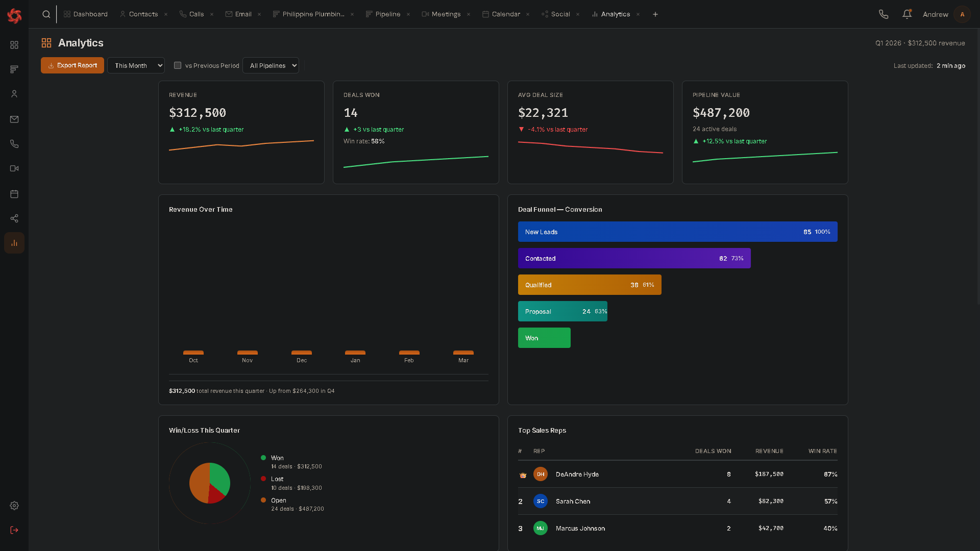
Task: Switch to the Calls tab
Action: pyautogui.click(x=191, y=14)
